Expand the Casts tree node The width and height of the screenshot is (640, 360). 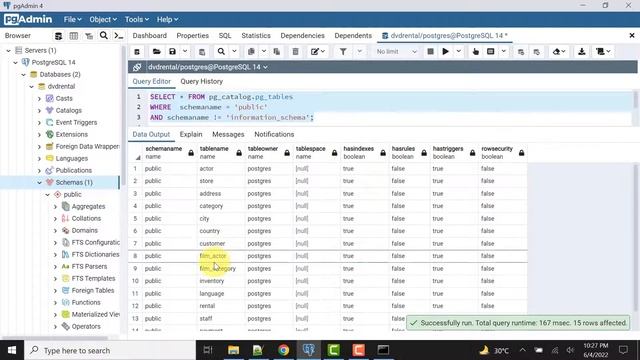click(x=40, y=98)
